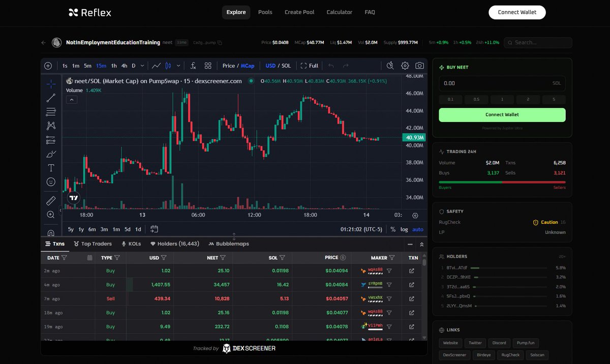
Task: Open the DexScreener link
Action: coord(454,355)
